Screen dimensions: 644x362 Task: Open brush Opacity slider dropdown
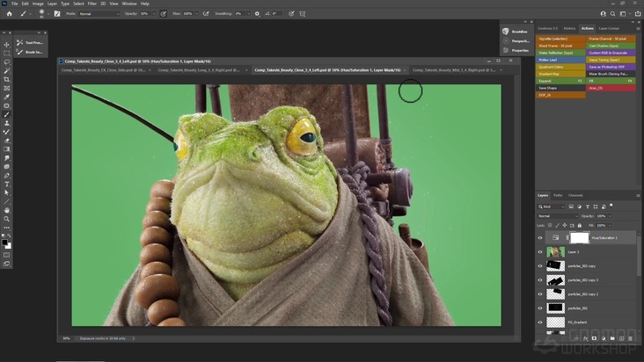[154, 13]
